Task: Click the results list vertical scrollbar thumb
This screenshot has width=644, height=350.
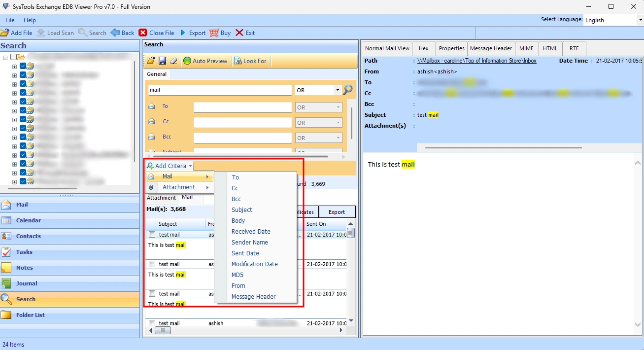Action: (x=351, y=233)
